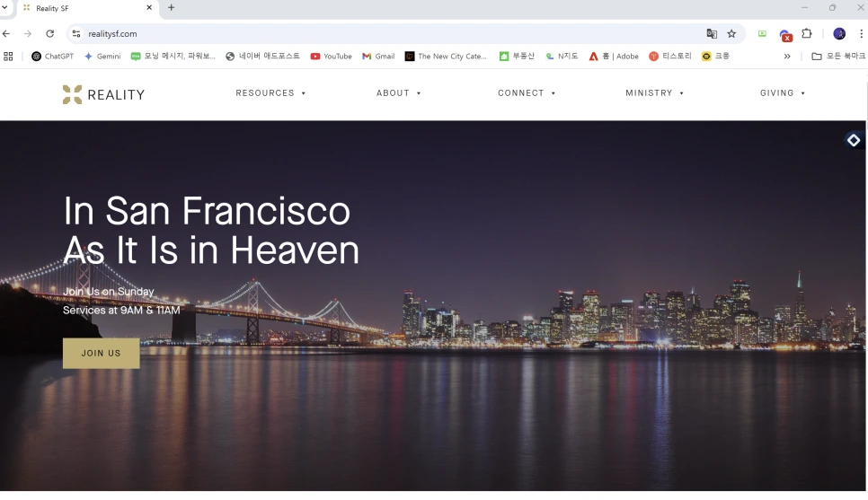868x500 pixels.
Task: Open the apps grid icon in the bookmarks bar
Action: (x=8, y=57)
